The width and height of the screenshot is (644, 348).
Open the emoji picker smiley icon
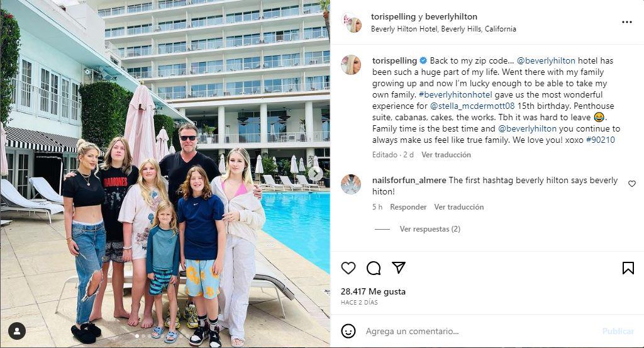click(x=348, y=331)
